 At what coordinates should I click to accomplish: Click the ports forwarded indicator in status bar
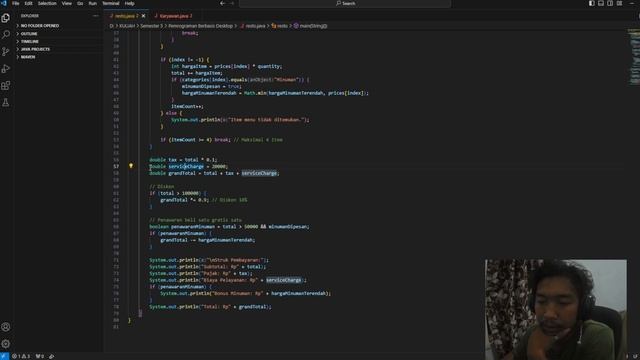[39, 356]
